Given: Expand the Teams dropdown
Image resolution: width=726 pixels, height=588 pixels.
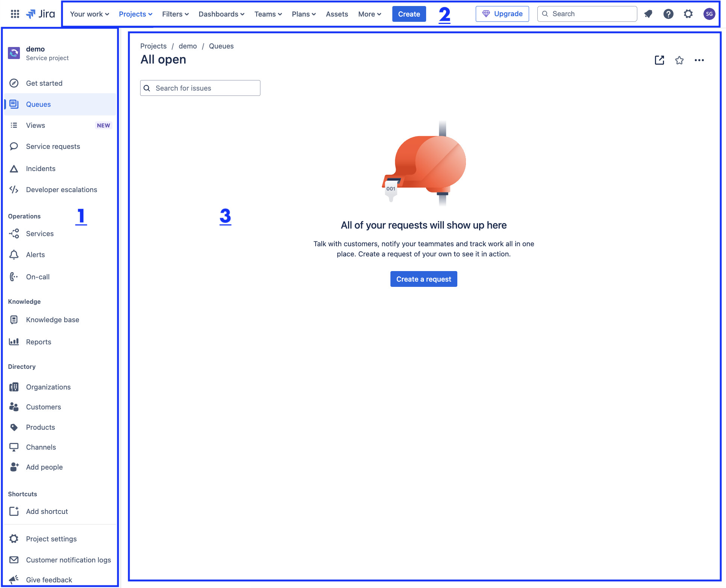Looking at the screenshot, I should click(x=268, y=14).
